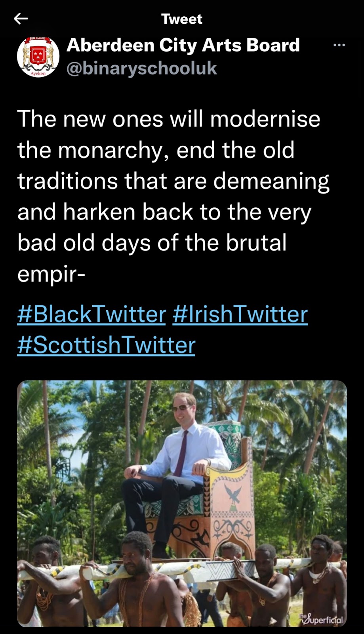The width and height of the screenshot is (364, 634).
Task: Click the @binaryschooluk handle
Action: point(142,68)
